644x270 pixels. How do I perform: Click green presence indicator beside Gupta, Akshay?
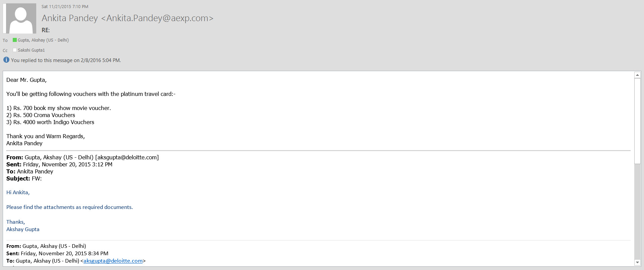pyautogui.click(x=15, y=40)
